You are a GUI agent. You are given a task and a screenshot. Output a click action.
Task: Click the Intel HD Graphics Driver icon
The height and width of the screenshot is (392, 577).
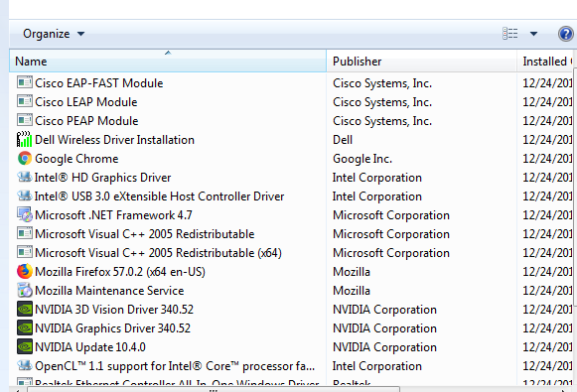(x=25, y=177)
